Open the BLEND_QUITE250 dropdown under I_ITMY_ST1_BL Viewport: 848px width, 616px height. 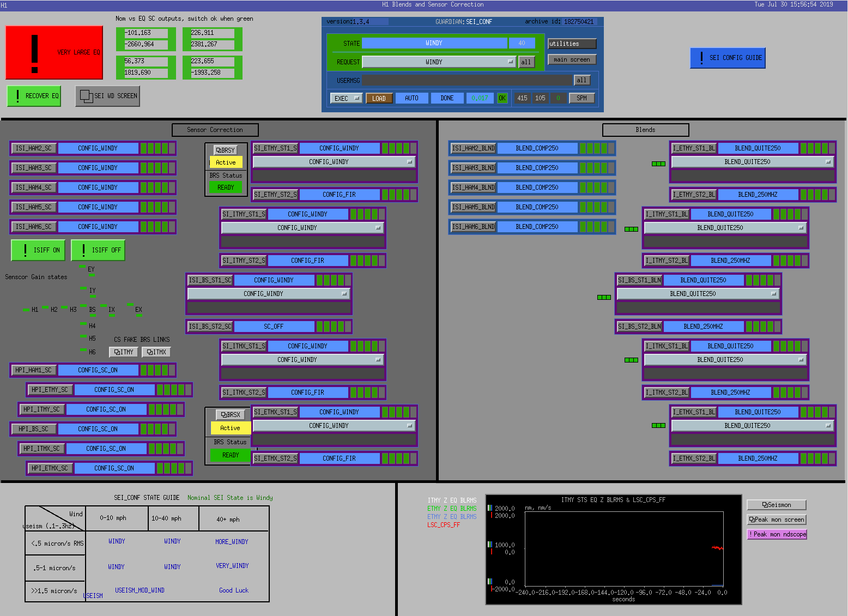click(x=725, y=228)
